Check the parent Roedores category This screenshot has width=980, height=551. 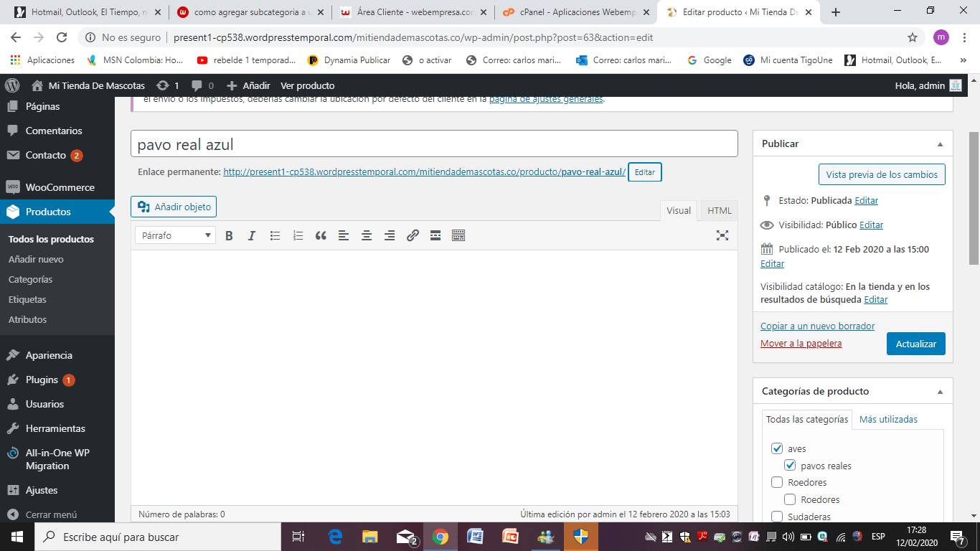pyautogui.click(x=777, y=482)
